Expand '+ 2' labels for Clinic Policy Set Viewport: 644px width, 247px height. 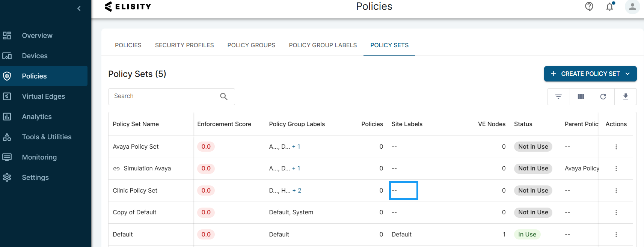297,191
